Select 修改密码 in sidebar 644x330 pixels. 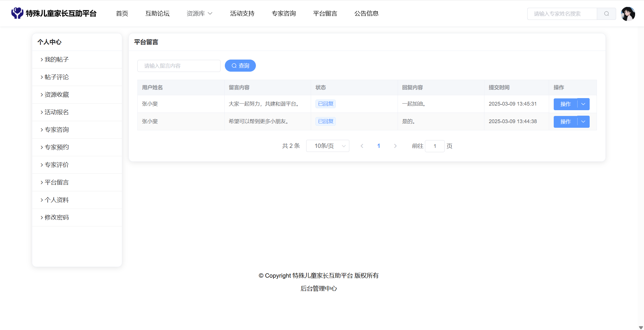click(57, 218)
